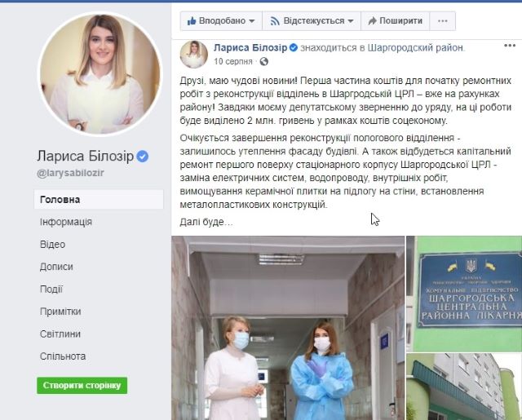Open the corridor photo with two women

288,328
